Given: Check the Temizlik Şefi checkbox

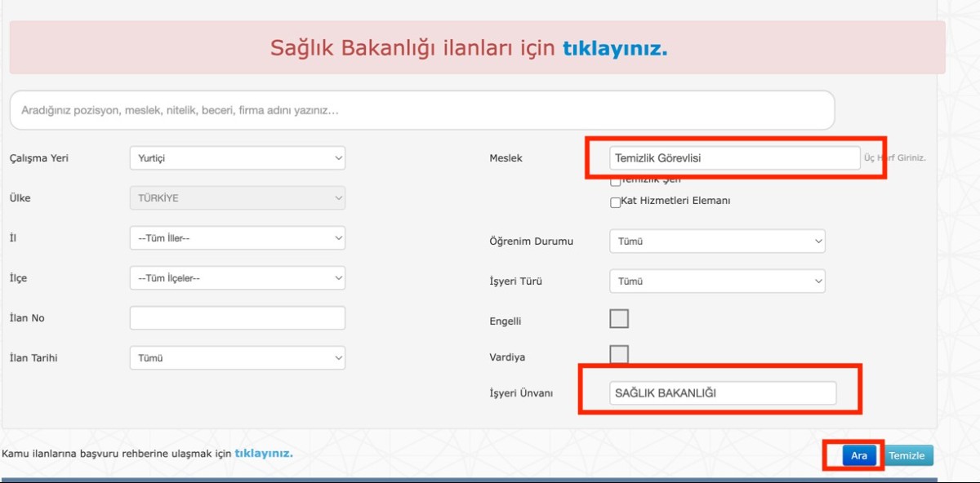Looking at the screenshot, I should tap(615, 181).
